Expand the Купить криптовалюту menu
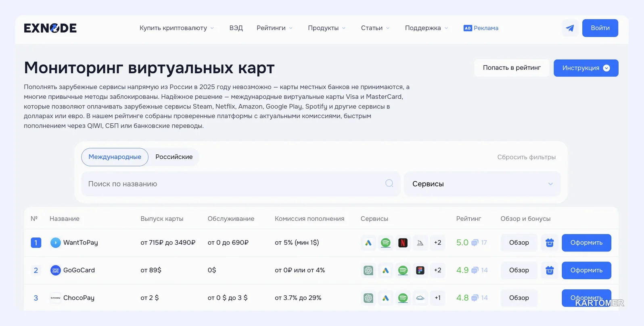644x326 pixels. (x=177, y=28)
